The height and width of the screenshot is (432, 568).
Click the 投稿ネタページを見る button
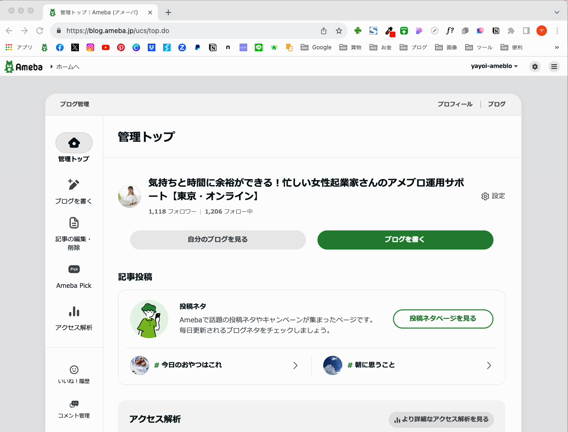pyautogui.click(x=443, y=319)
